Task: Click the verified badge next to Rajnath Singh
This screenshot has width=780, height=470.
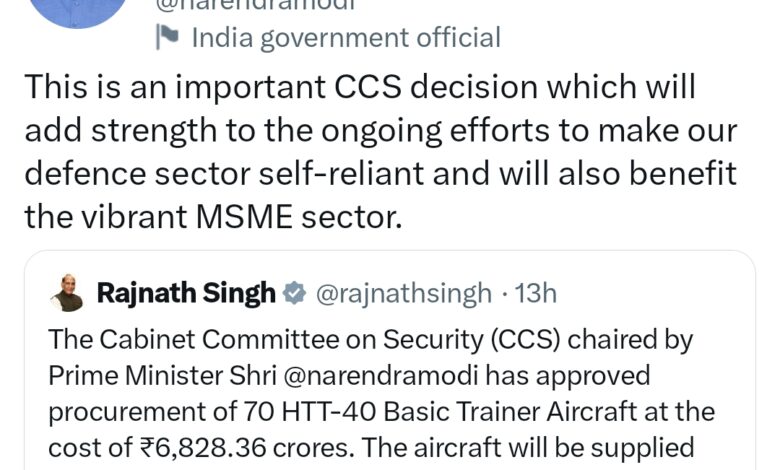Action: (295, 293)
